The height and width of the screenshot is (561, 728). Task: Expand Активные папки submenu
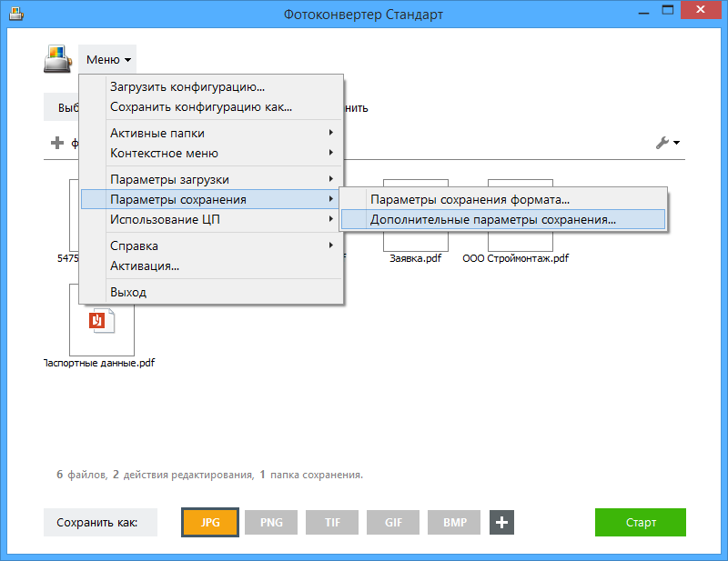pyautogui.click(x=211, y=133)
